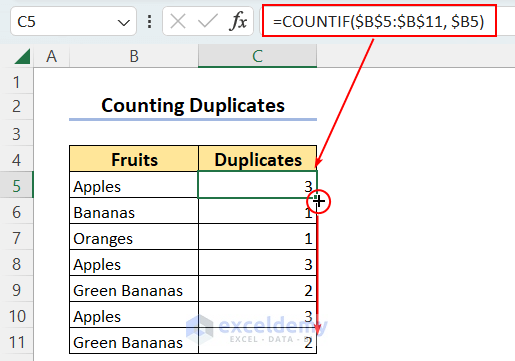
Task: Open the Name Box dropdown arrow
Action: (x=124, y=23)
